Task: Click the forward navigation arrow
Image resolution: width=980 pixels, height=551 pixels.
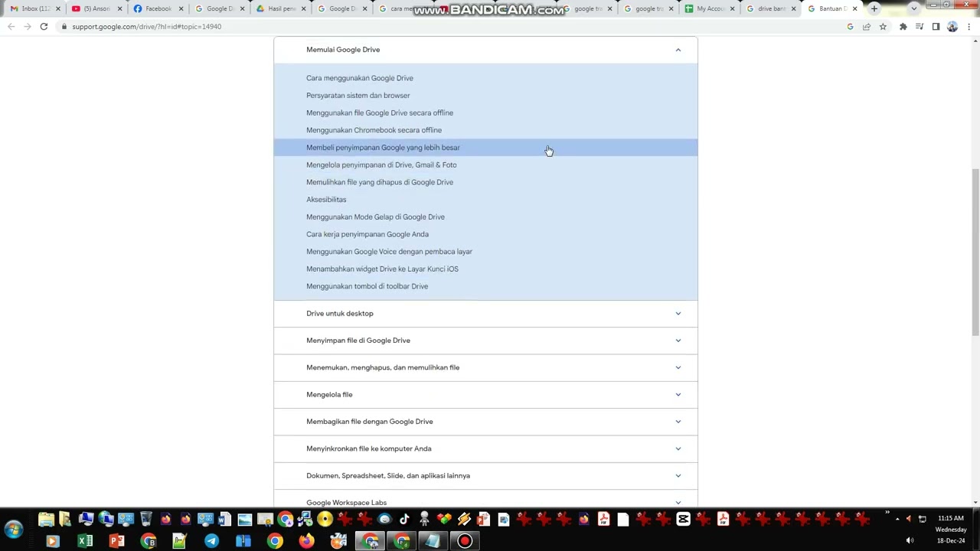Action: coord(27,27)
